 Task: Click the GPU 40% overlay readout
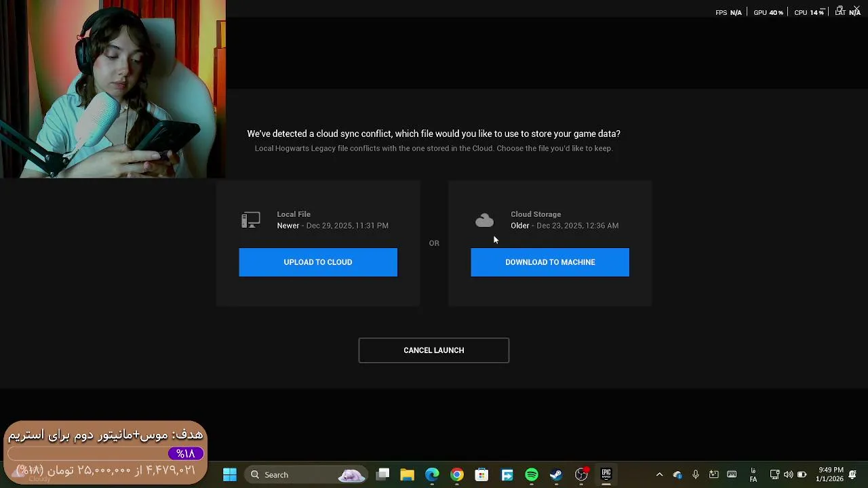[x=768, y=12]
